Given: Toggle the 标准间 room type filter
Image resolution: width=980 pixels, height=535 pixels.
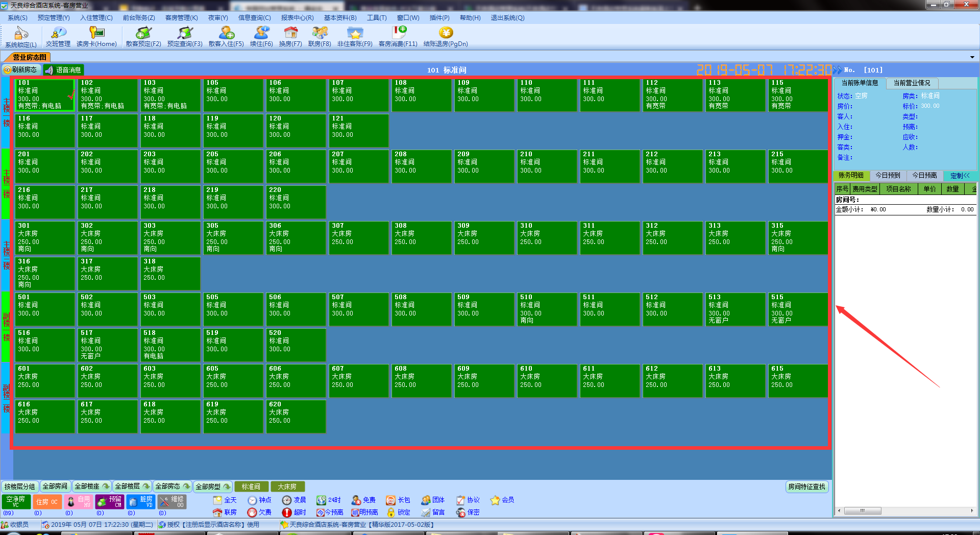Looking at the screenshot, I should click(251, 487).
